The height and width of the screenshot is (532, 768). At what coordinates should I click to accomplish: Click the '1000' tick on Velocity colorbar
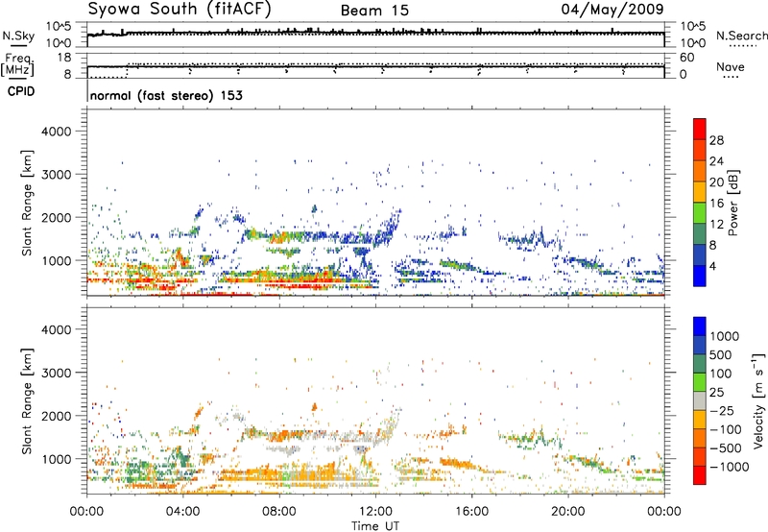(x=725, y=336)
